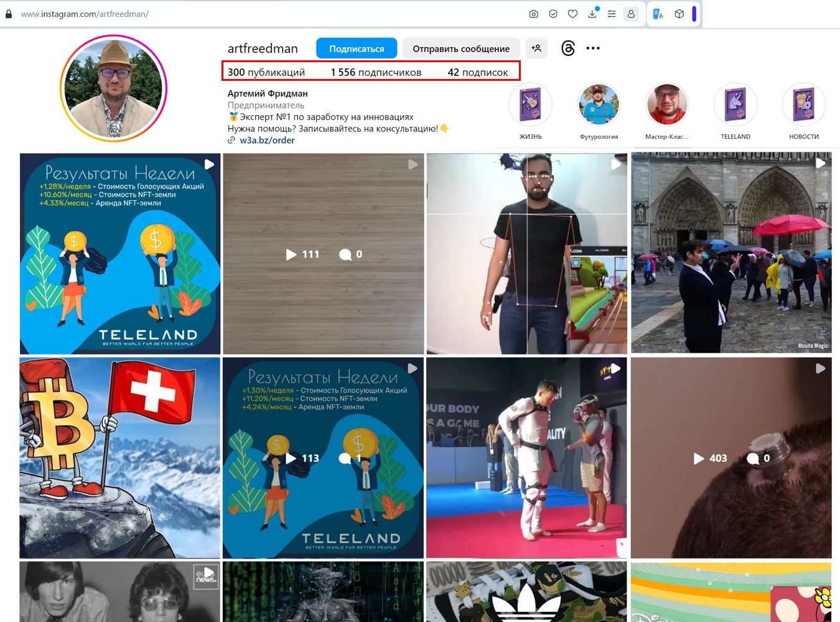The width and height of the screenshot is (840, 622).
Task: Click the artfreedman username heading
Action: (x=263, y=49)
